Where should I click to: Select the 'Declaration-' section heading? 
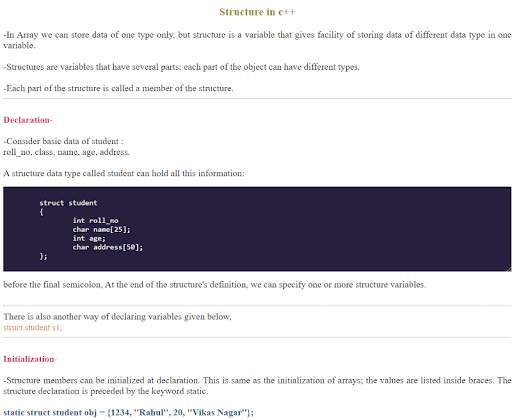[28, 120]
